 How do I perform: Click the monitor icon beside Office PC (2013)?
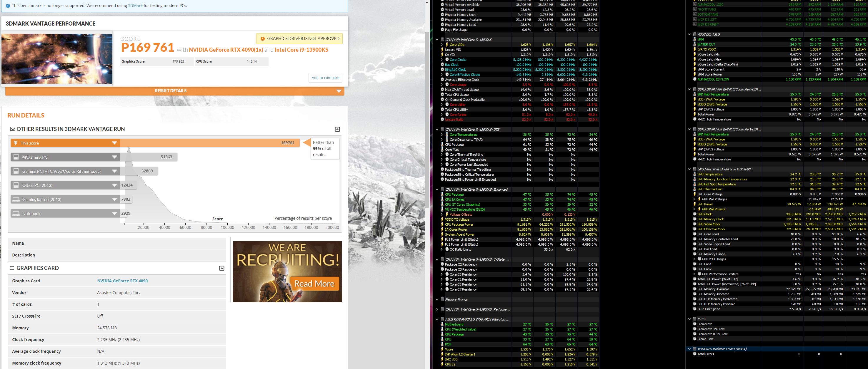pos(16,185)
